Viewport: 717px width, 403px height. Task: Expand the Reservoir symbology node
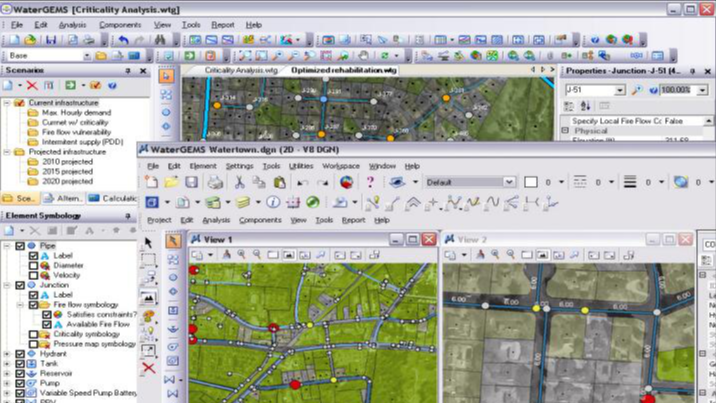click(7, 373)
